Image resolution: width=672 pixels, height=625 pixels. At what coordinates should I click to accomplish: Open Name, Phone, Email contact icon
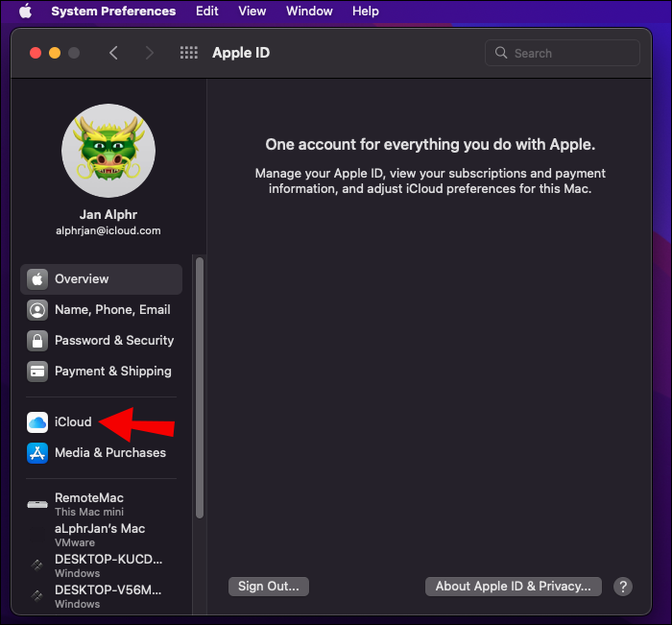37,310
